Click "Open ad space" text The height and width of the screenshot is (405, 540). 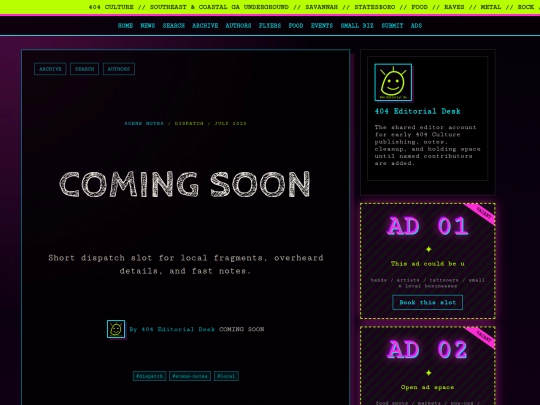(x=427, y=387)
